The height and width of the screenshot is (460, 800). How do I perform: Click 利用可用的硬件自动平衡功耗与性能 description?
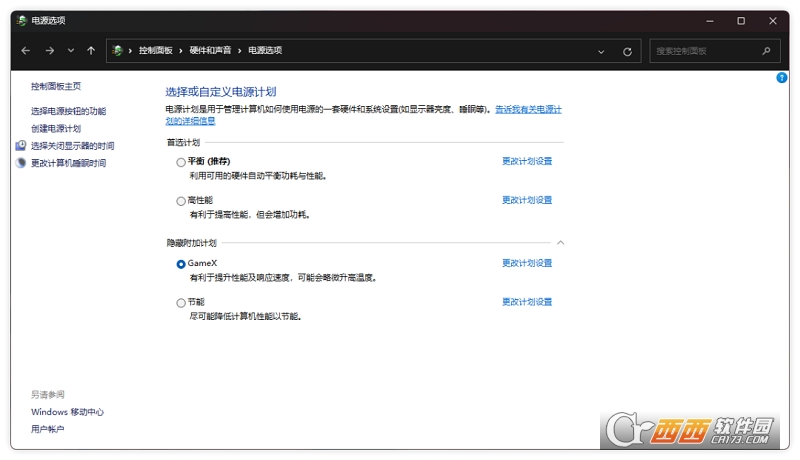tap(258, 176)
